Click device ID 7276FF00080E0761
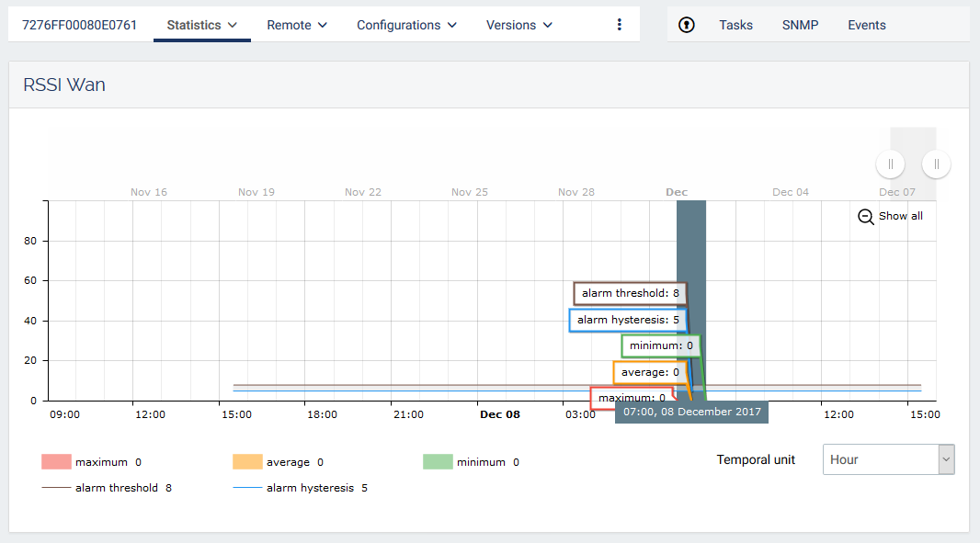980x543 pixels. pyautogui.click(x=79, y=25)
